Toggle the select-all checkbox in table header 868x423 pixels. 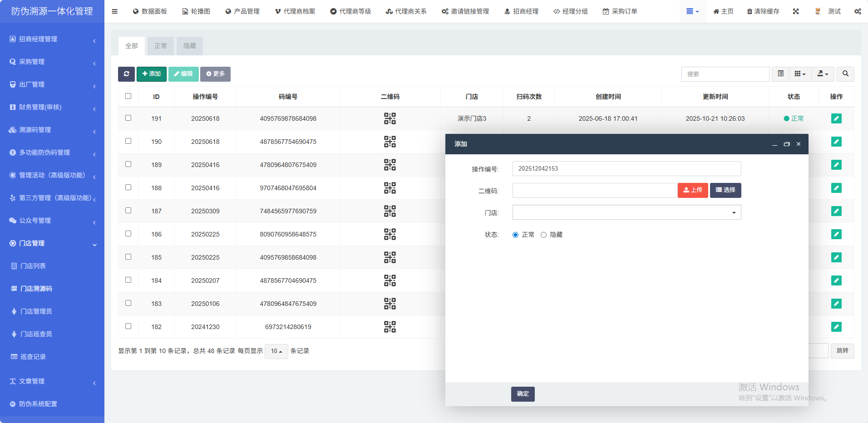(128, 96)
